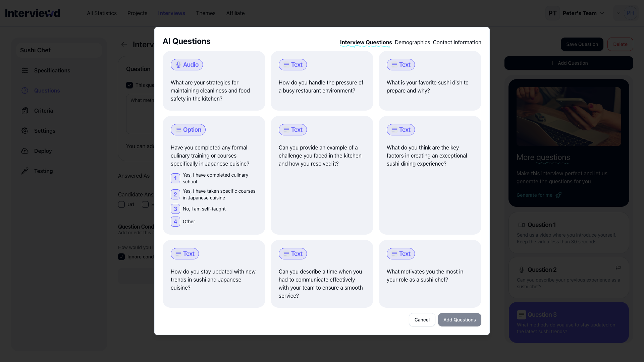Image resolution: width=644 pixels, height=362 pixels.
Task: Expand the profile chevron near the PH avatar
Action: pos(619,13)
